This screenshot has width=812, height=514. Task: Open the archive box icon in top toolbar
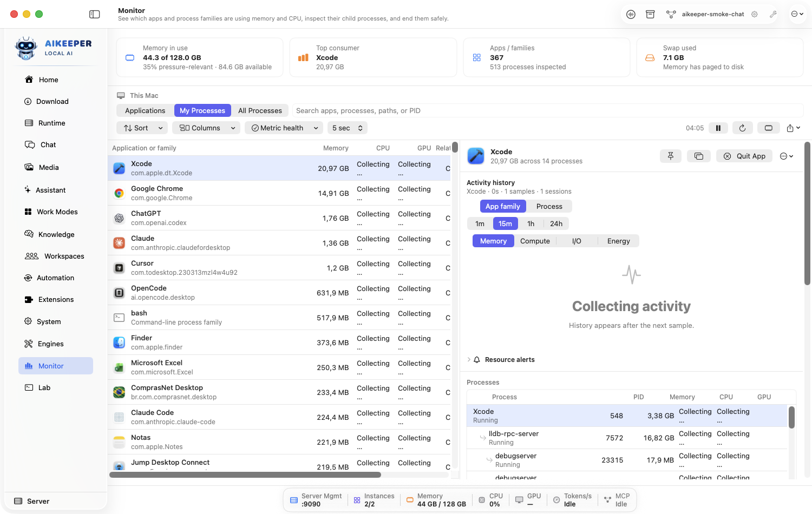tap(650, 14)
